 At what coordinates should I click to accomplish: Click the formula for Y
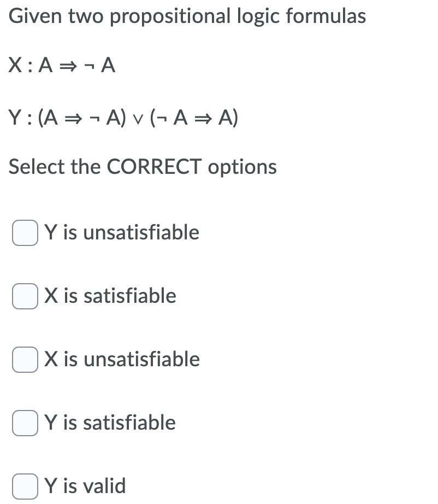(x=123, y=116)
